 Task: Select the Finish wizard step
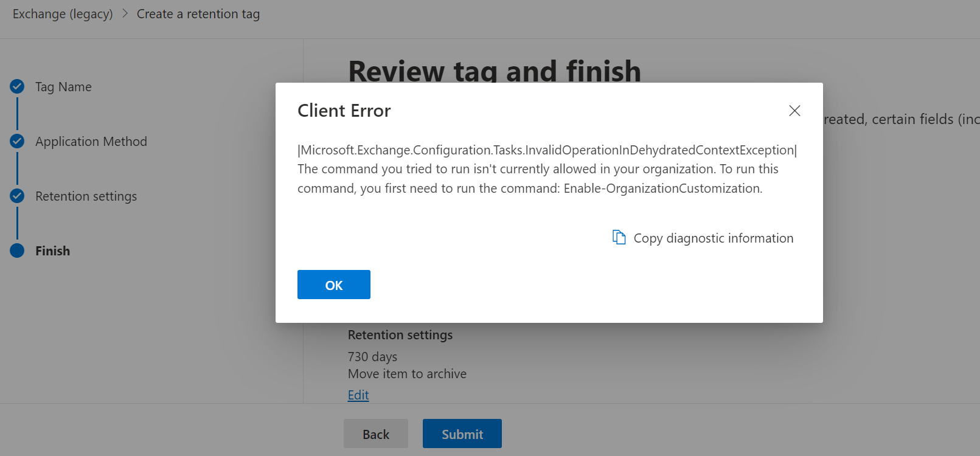click(52, 251)
